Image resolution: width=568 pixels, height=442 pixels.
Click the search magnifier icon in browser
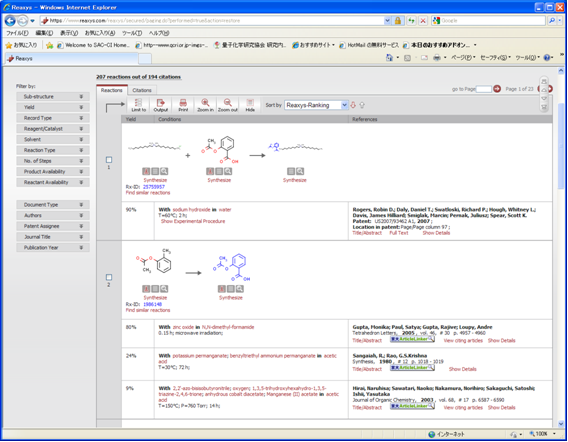tap(552, 21)
